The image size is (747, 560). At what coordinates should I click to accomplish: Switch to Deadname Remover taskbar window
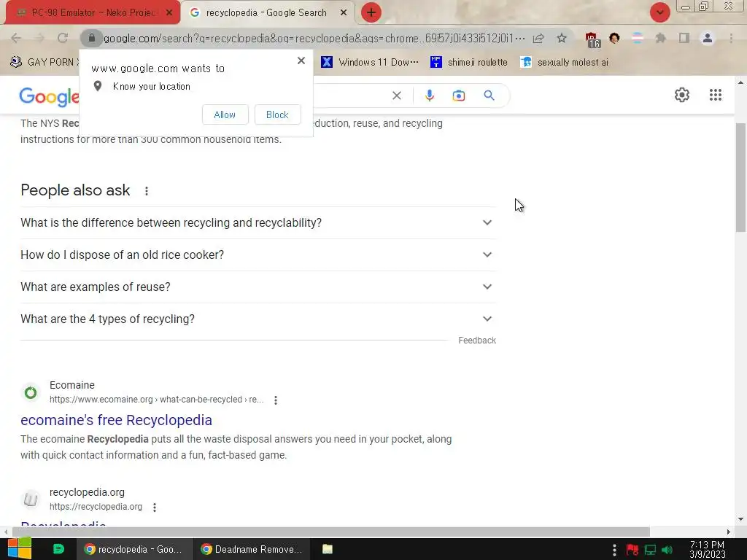[252, 549]
